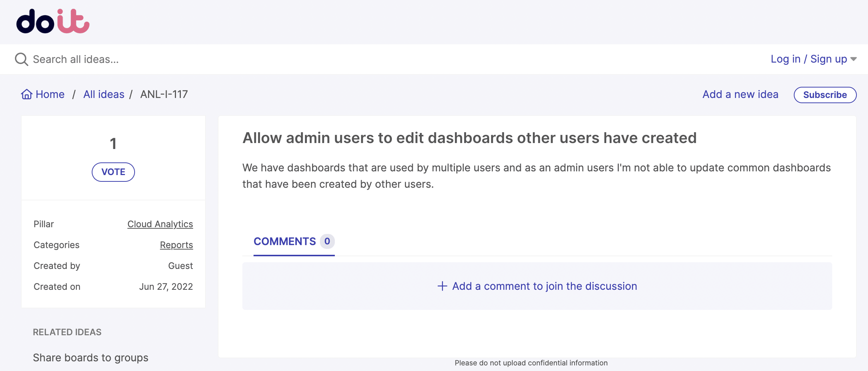The image size is (868, 371).
Task: Open All ideas breadcrumb
Action: coord(104,95)
